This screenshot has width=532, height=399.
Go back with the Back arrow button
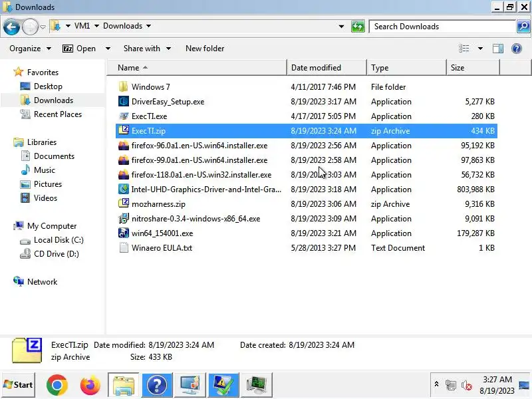11,27
